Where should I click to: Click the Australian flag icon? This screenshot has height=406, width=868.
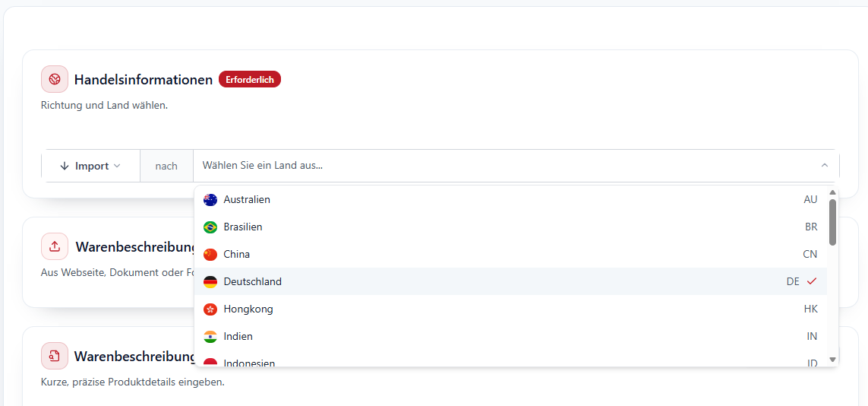[x=210, y=200]
